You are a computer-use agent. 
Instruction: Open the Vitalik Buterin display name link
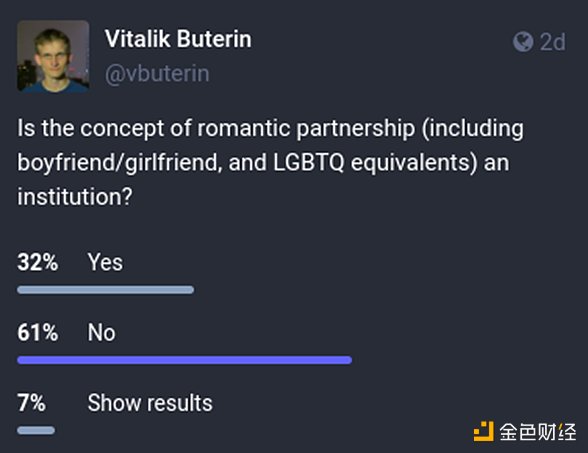click(178, 39)
